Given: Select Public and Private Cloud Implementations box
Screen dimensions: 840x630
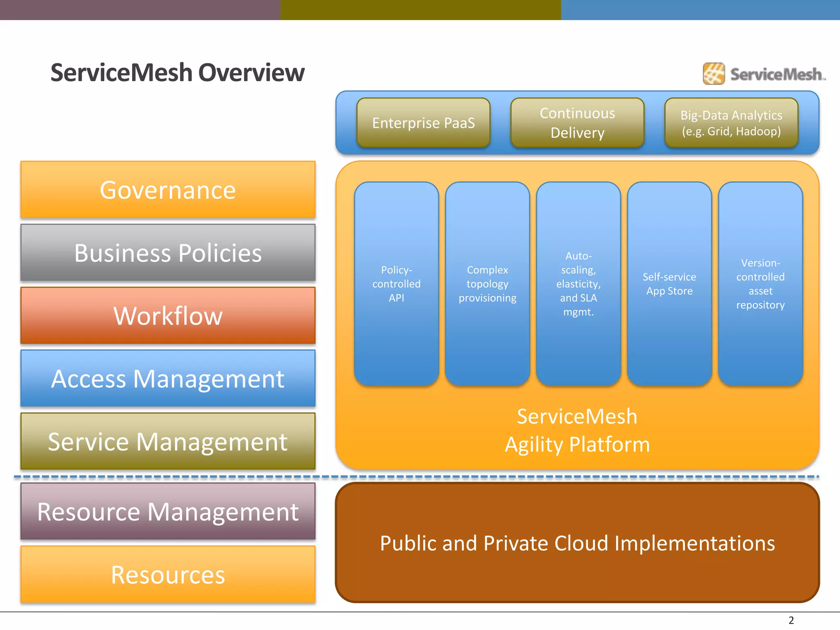Looking at the screenshot, I should tap(577, 543).
